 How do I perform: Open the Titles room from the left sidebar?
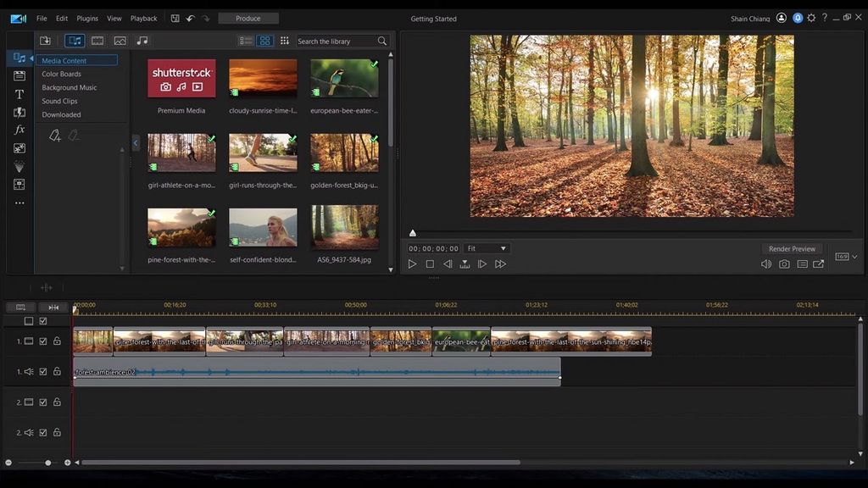click(x=19, y=95)
